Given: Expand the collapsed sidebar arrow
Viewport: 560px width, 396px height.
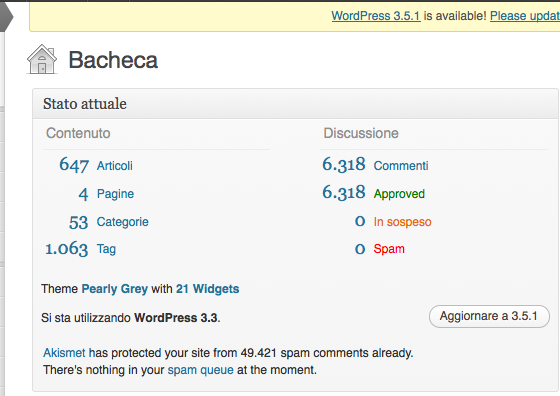Looking at the screenshot, I should tap(6, 16).
